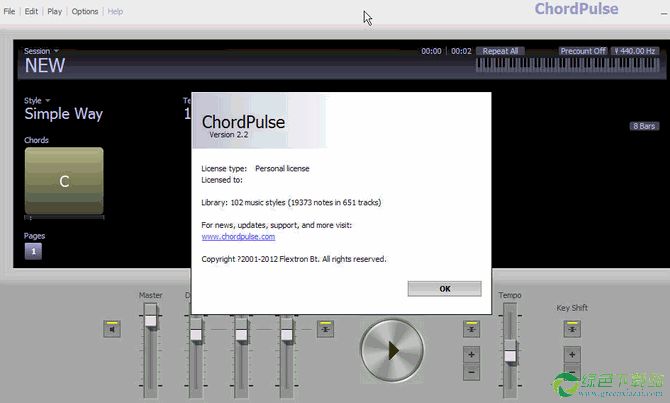Follow the www.chordpulse.com link
The height and width of the screenshot is (403, 670).
(238, 237)
